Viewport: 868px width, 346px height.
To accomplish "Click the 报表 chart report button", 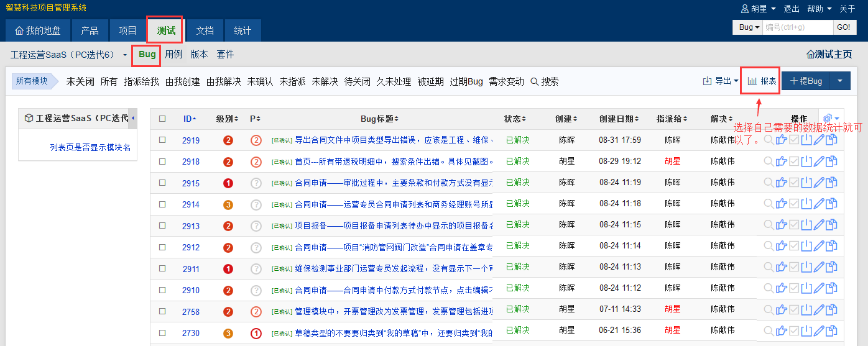I will pos(762,81).
